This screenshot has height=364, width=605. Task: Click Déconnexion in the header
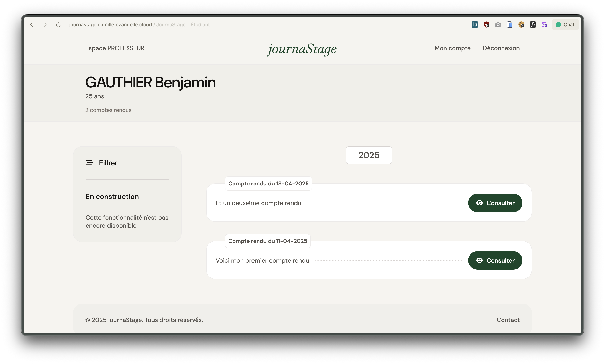(501, 48)
